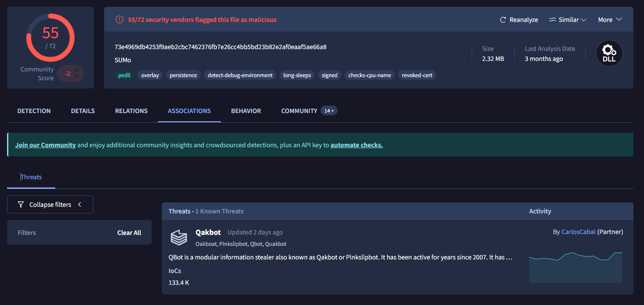Downvote the community score arrow

click(78, 77)
